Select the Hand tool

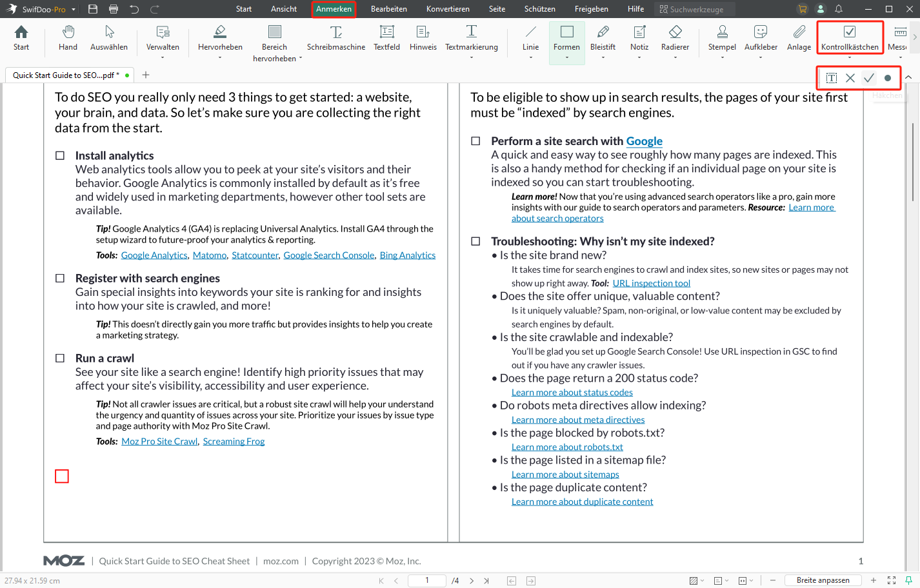pos(68,38)
